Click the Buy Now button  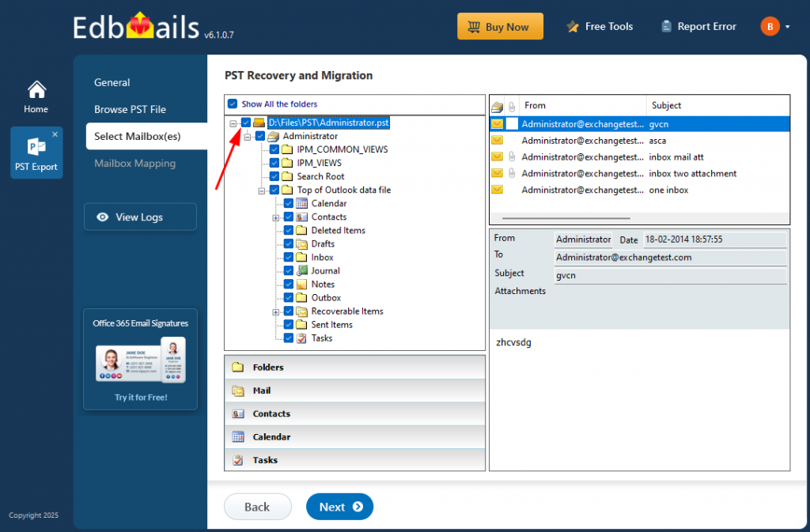coord(500,26)
